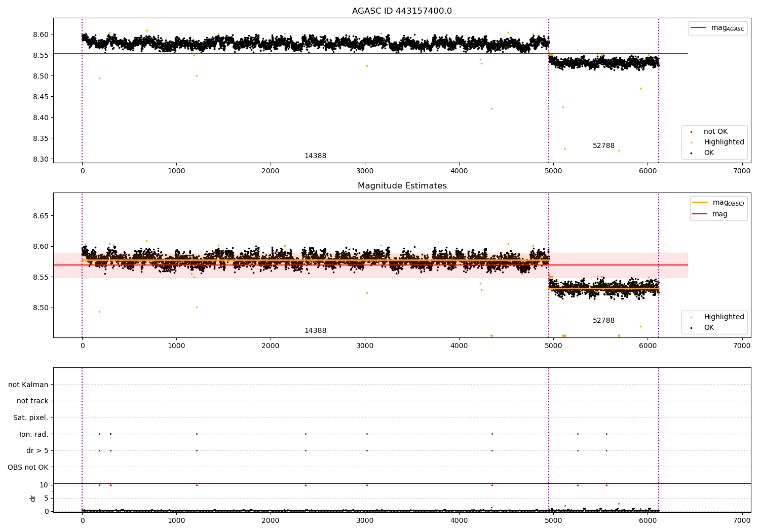This screenshot has width=760, height=532.
Task: Click x-tick '0' under the top plot
Action: point(82,171)
